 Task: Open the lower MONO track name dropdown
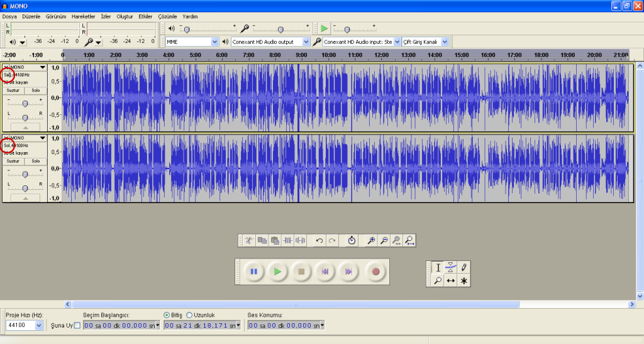(42, 138)
